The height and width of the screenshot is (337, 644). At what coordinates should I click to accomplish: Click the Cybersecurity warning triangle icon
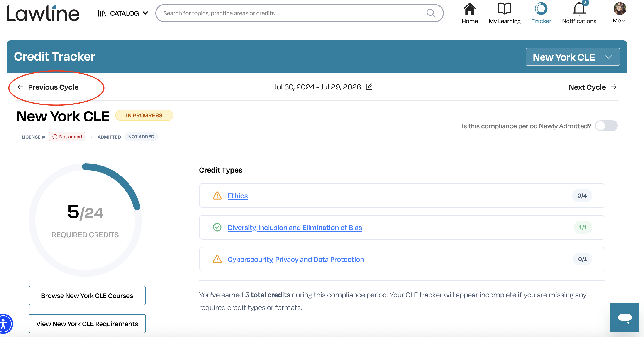click(217, 259)
